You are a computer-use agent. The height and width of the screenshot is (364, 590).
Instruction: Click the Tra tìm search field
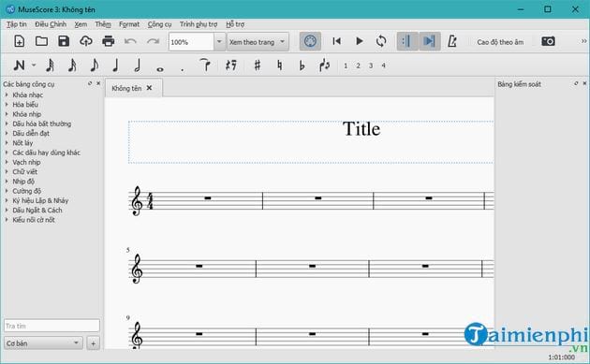click(x=52, y=326)
